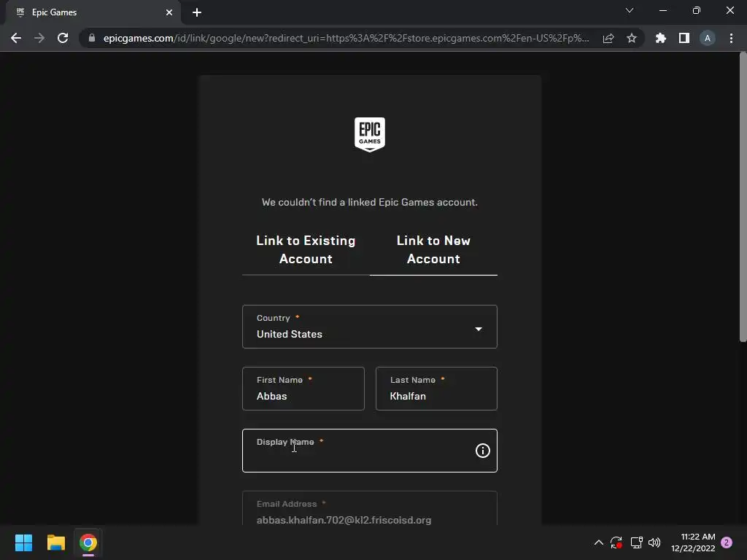The height and width of the screenshot is (560, 747).
Task: Bookmark this page with the star
Action: pos(631,38)
